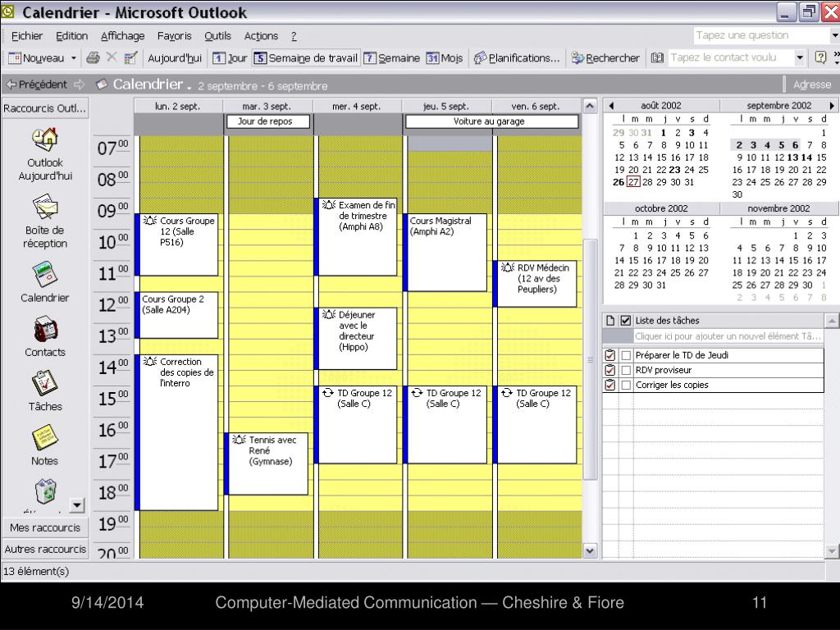Screen dimensions: 840x630
Task: Click the calendar vertical scrollbar thumb
Action: [x=589, y=359]
